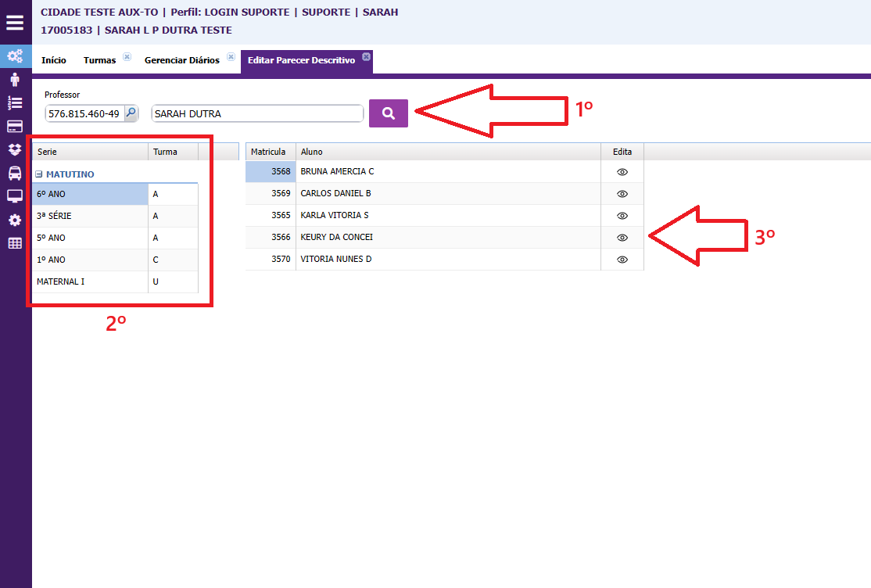Image resolution: width=871 pixels, height=588 pixels.
Task: Switch to the Gerenciar Diários tab
Action: [x=181, y=60]
